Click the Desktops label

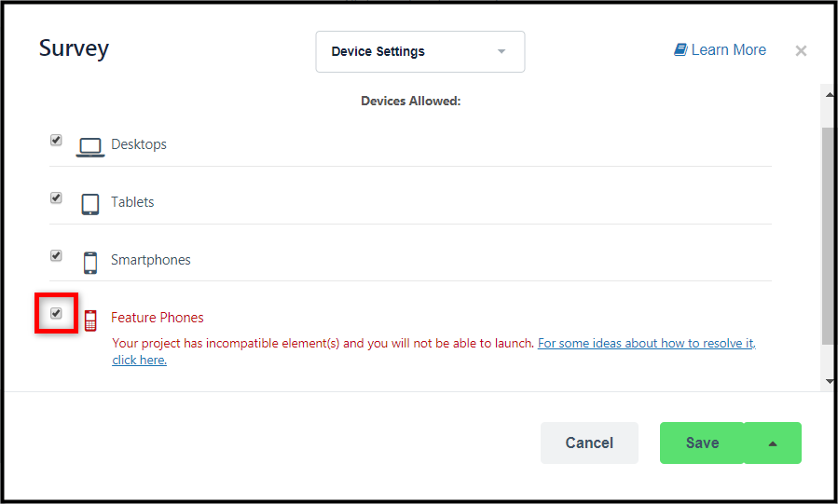(139, 144)
